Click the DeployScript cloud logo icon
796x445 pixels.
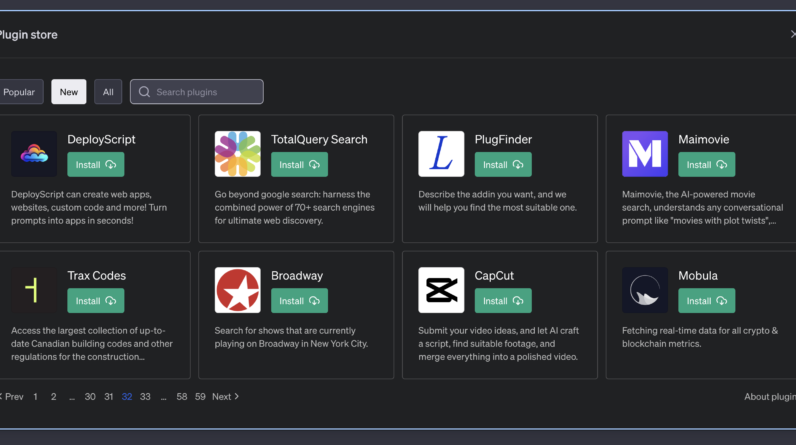(34, 154)
